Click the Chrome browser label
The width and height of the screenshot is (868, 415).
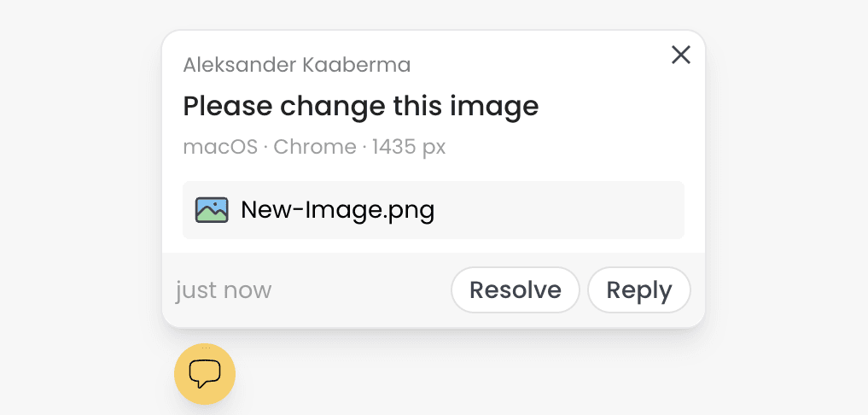314,147
